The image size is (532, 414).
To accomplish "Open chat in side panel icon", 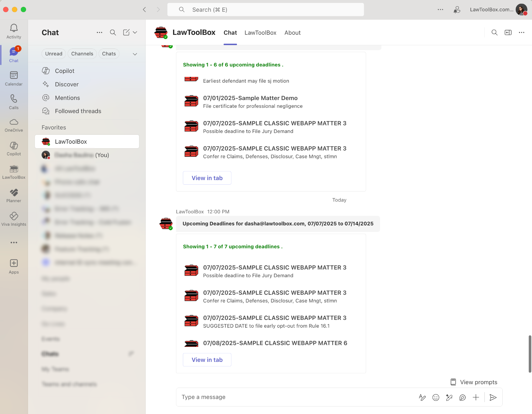I will (x=508, y=33).
